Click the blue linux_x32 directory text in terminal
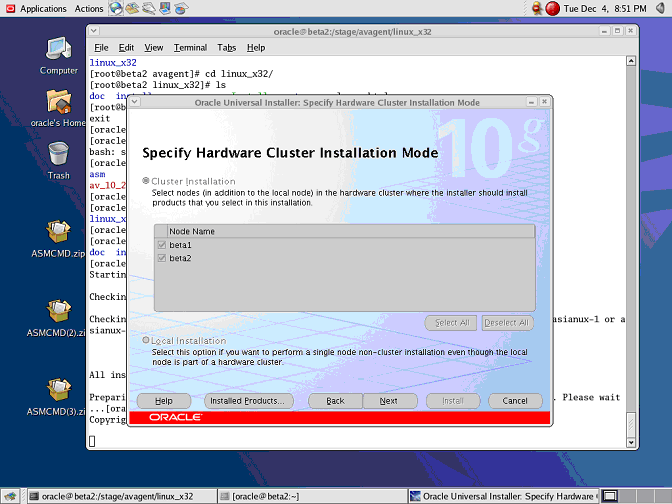Viewport: 672px width, 504px height. pyautogui.click(x=113, y=63)
